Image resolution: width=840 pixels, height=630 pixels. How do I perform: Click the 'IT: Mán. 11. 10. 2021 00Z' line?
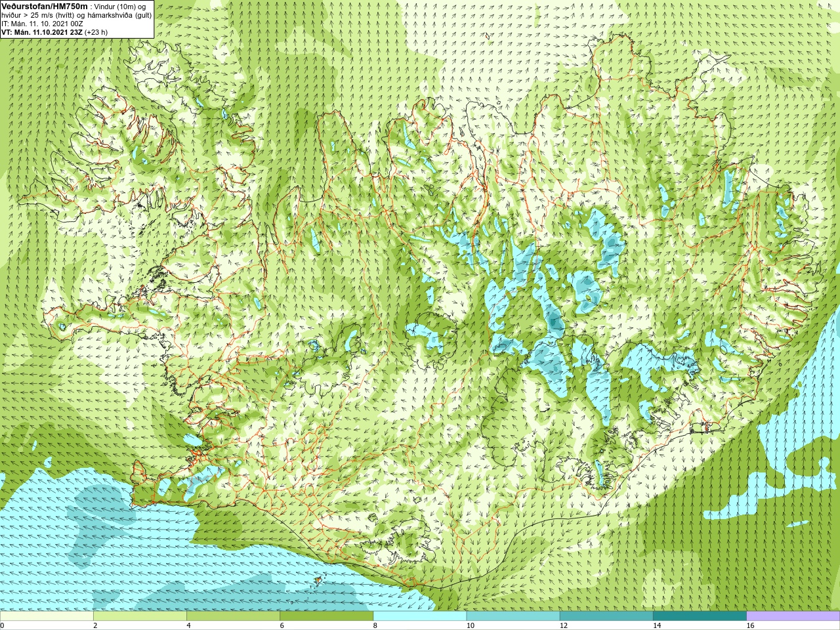pyautogui.click(x=42, y=24)
